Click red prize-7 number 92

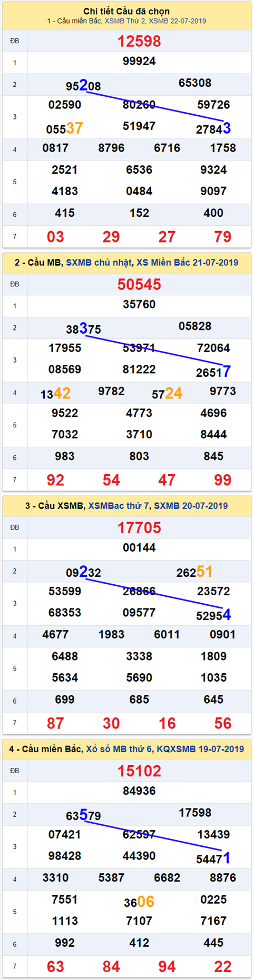(55, 480)
